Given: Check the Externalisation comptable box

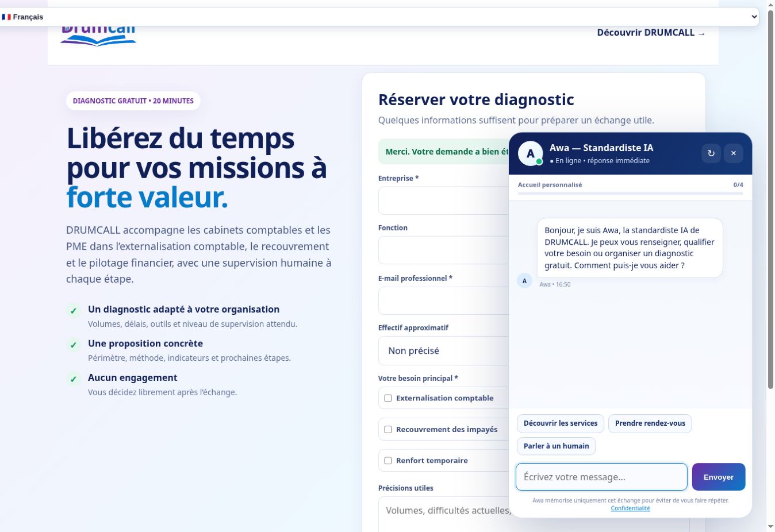Looking at the screenshot, I should 388,398.
